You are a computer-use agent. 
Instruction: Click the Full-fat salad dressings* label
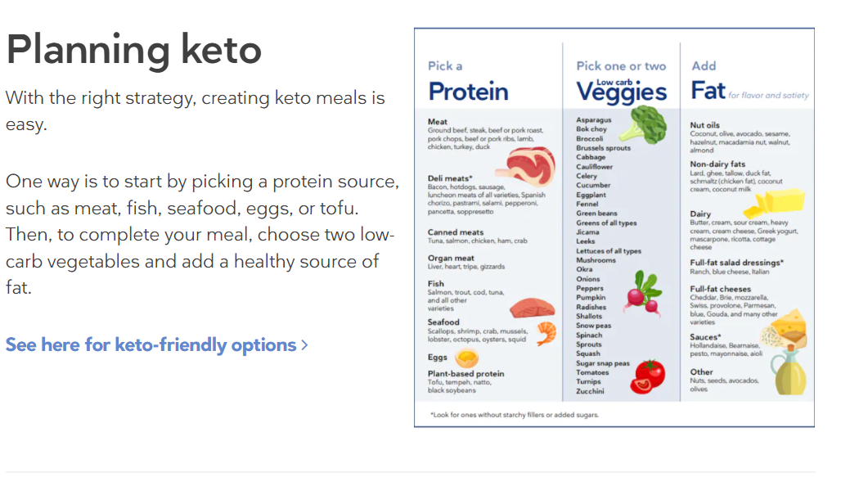pyautogui.click(x=736, y=263)
